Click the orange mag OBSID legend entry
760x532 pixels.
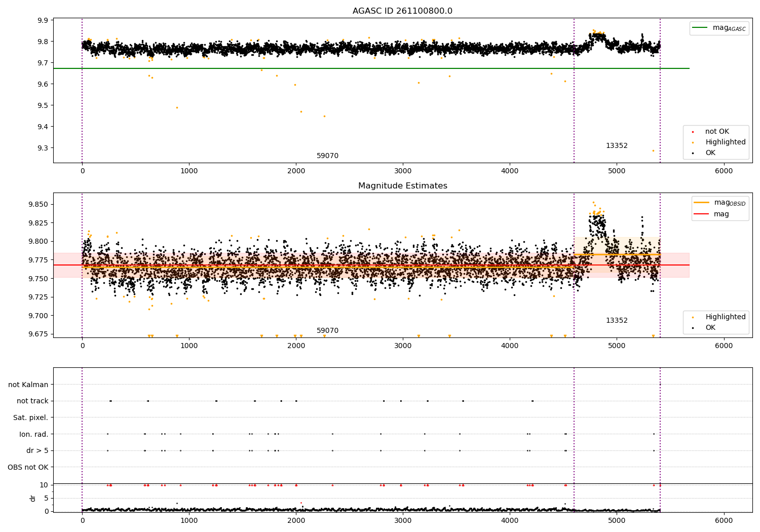(720, 203)
